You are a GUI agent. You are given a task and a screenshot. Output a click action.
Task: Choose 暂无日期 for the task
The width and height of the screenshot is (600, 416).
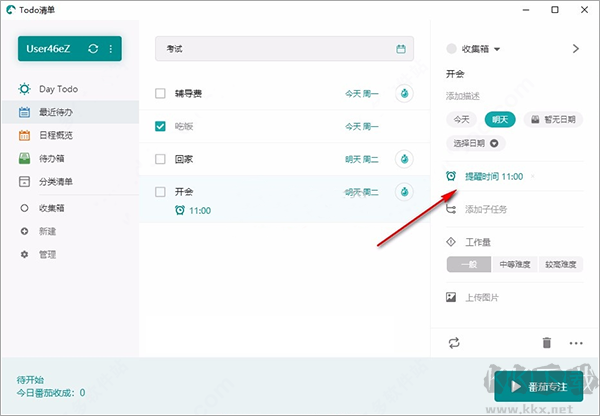click(553, 120)
